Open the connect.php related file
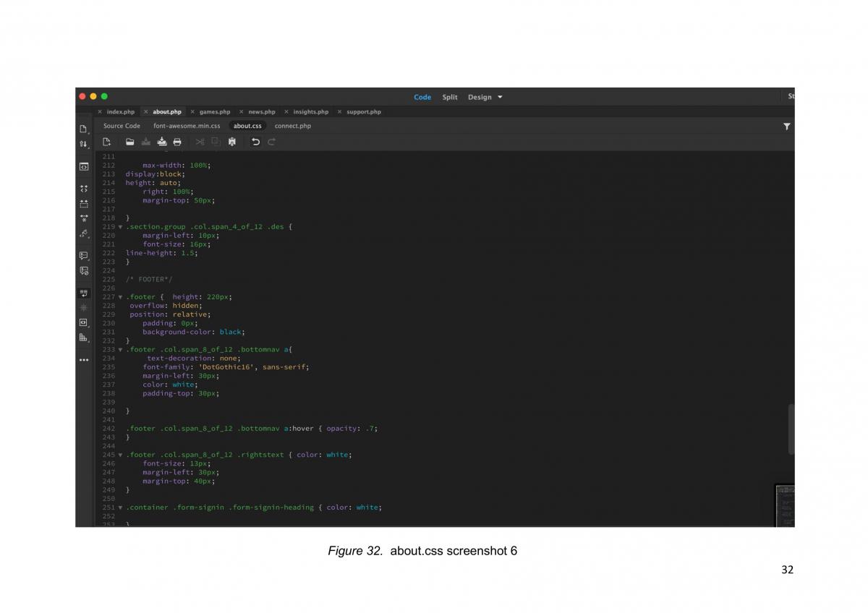868x613 pixels. click(293, 126)
